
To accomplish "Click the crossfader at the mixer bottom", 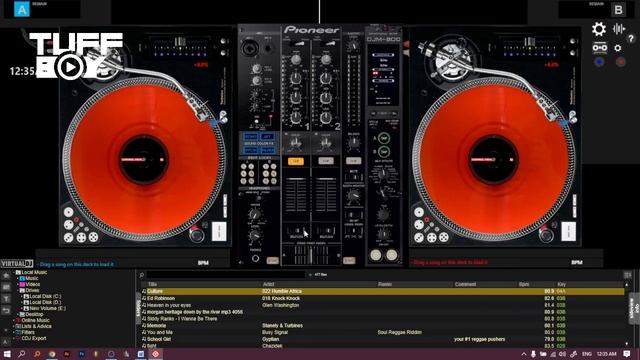I will pyautogui.click(x=311, y=256).
